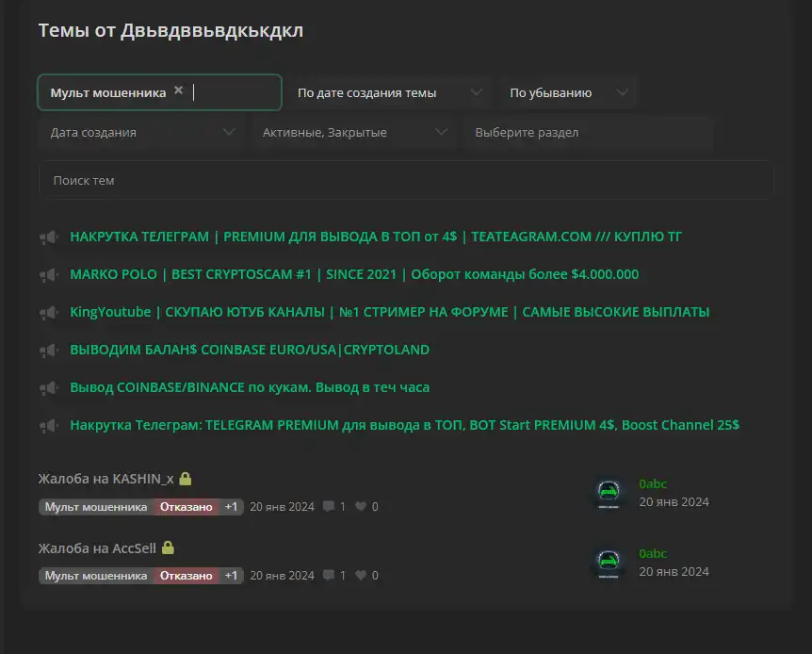
Task: Open the Жалоба на KASHIN_x thread
Action: 106,479
